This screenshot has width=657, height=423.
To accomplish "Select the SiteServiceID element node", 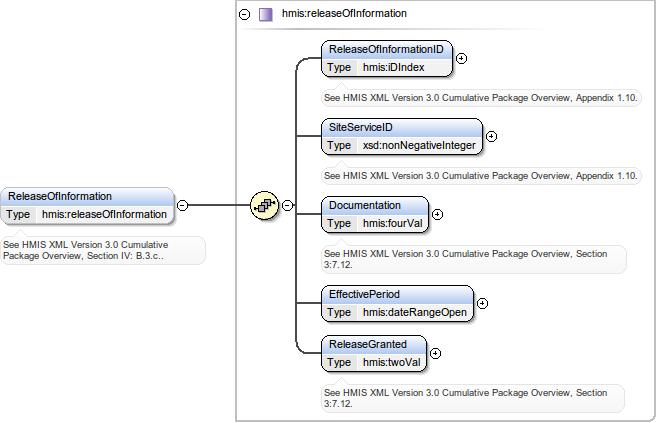I will [401, 127].
